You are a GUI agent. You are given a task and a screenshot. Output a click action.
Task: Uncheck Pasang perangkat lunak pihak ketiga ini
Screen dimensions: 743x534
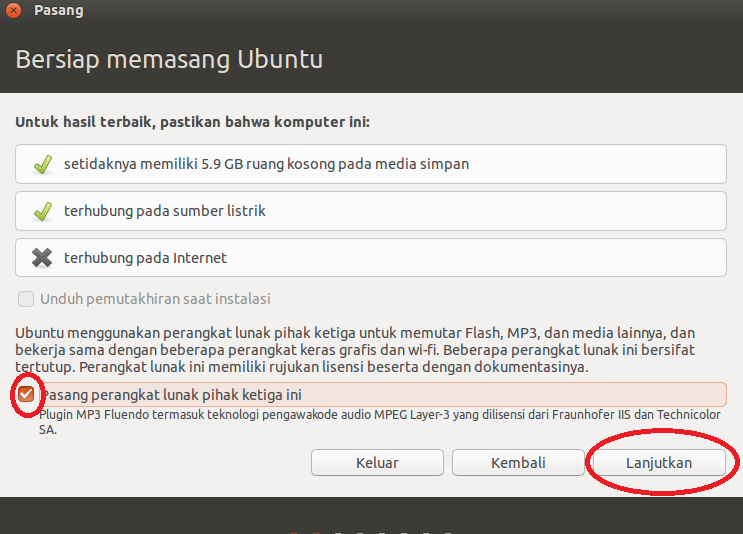point(26,394)
